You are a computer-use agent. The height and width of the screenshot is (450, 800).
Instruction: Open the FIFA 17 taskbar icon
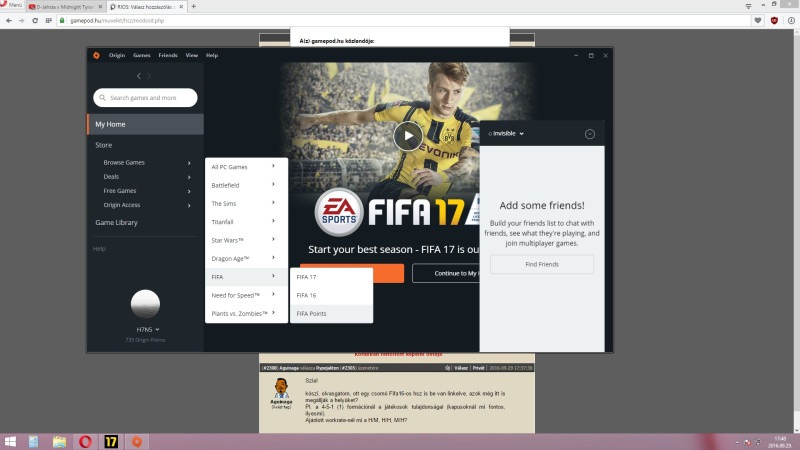pos(111,441)
